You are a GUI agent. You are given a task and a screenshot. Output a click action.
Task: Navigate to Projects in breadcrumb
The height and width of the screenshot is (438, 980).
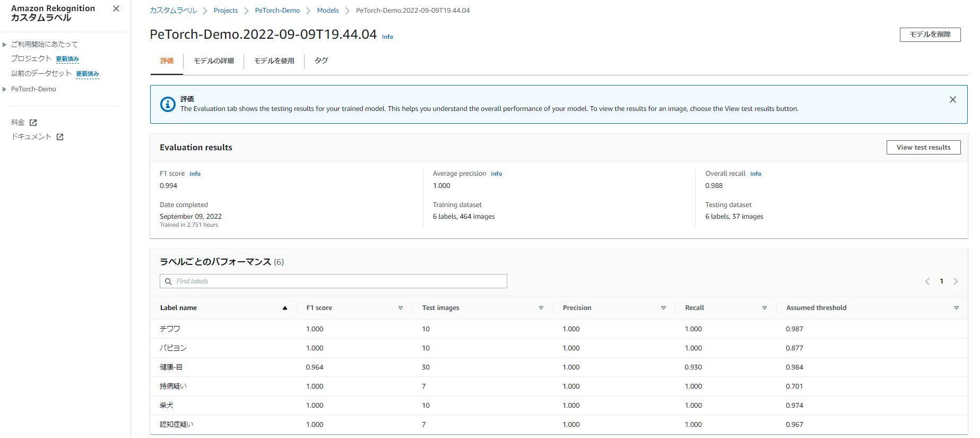[x=226, y=11]
